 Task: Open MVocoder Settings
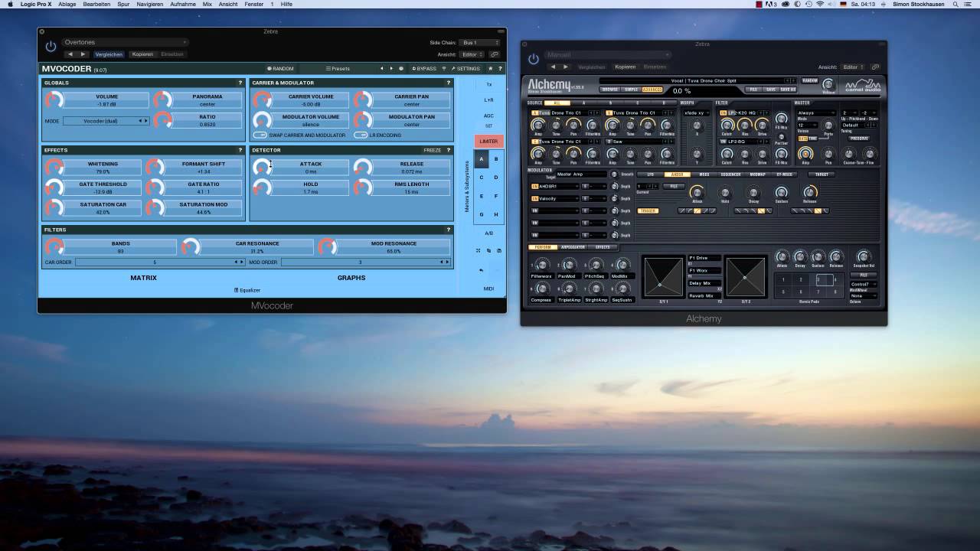pyautogui.click(x=465, y=69)
